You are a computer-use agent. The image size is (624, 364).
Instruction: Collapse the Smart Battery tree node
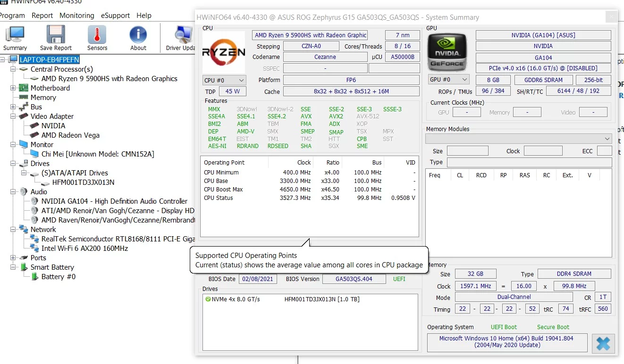point(13,267)
